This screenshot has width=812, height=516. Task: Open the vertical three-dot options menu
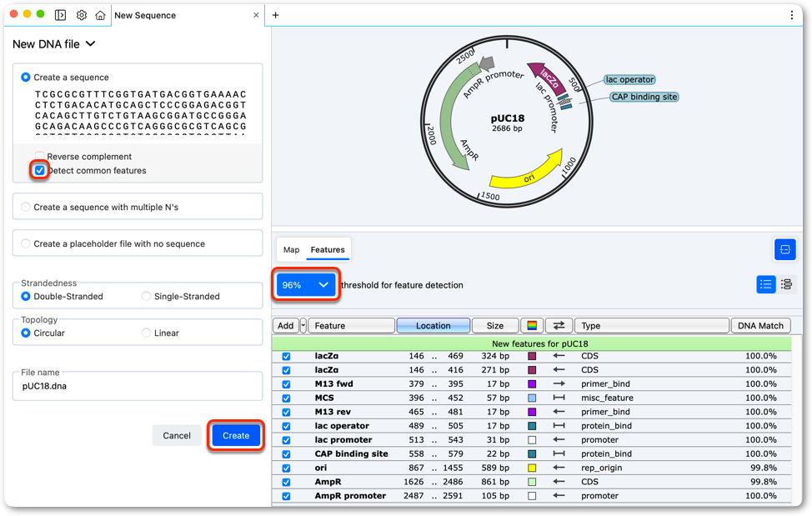[x=791, y=15]
